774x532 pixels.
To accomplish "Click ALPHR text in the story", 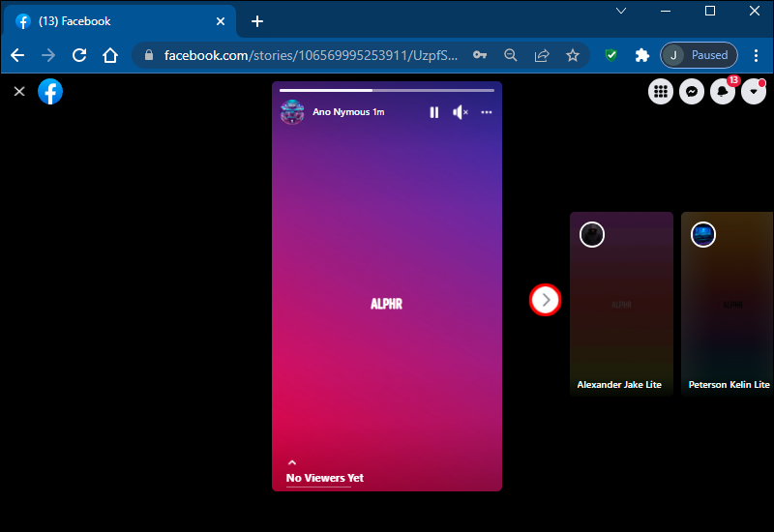I will (x=386, y=304).
